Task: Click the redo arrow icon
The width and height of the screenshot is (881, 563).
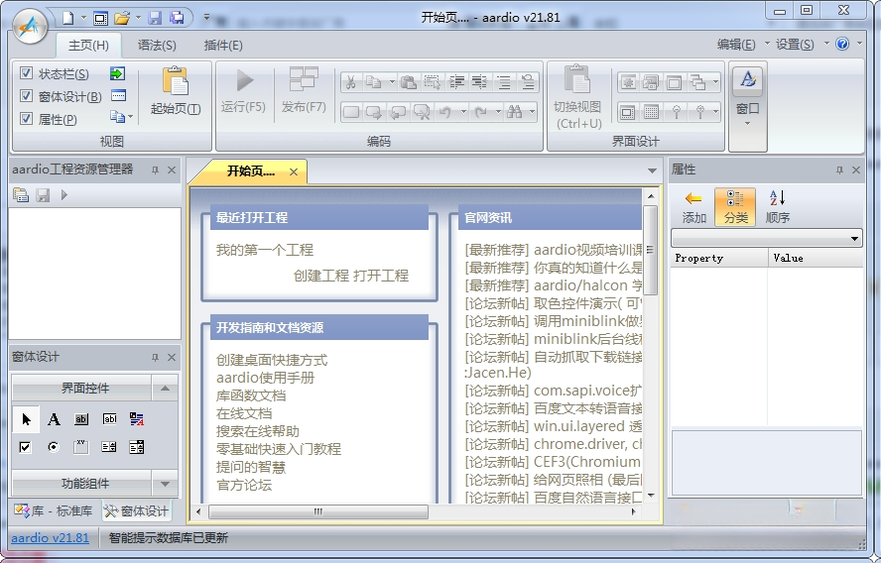Action: coord(480,112)
